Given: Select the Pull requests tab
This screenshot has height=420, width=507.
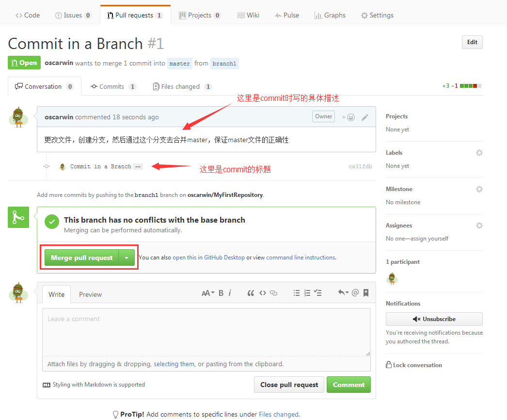Looking at the screenshot, I should pyautogui.click(x=135, y=15).
